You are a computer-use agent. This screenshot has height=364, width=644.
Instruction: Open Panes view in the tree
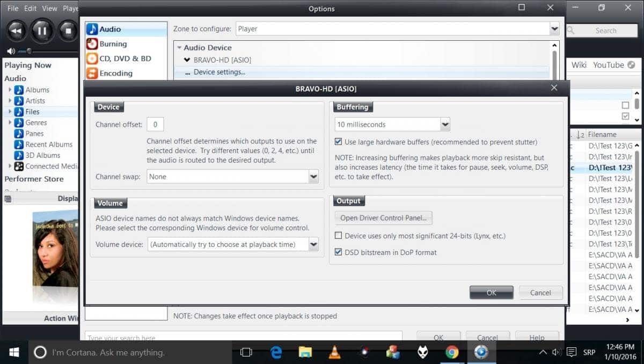(34, 134)
